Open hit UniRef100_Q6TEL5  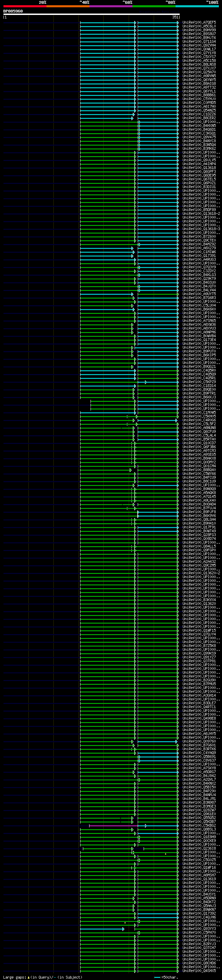(x=199, y=179)
